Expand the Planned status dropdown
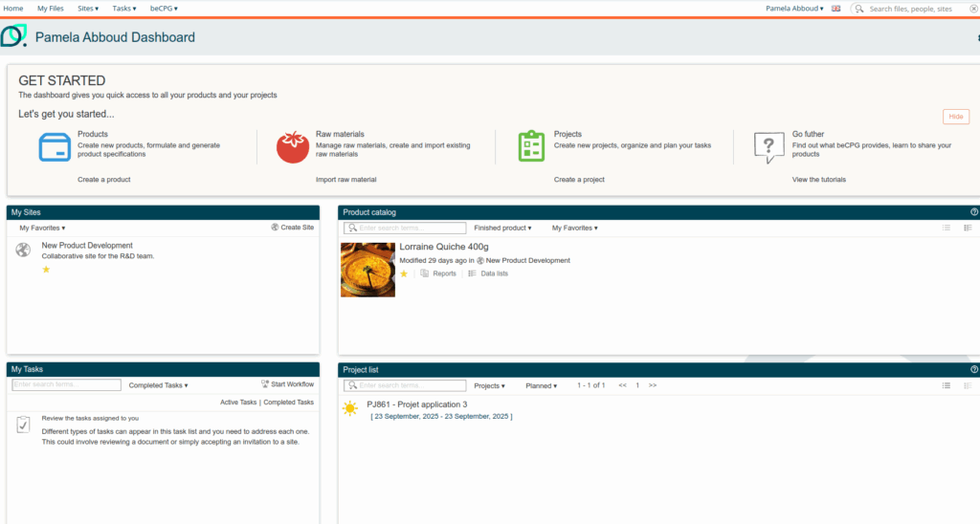The height and width of the screenshot is (524, 980). 541,385
